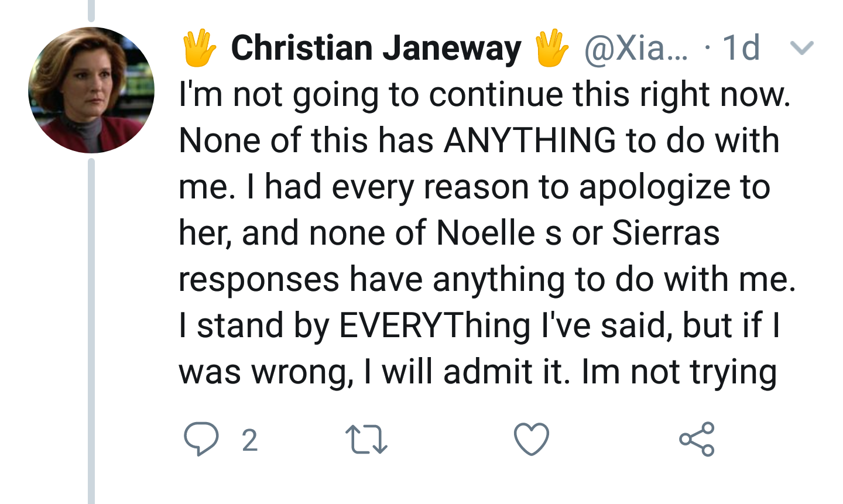Screen dimensions: 843x504
Task: Open the Christian Janeway profile name
Action: pyautogui.click(x=376, y=48)
